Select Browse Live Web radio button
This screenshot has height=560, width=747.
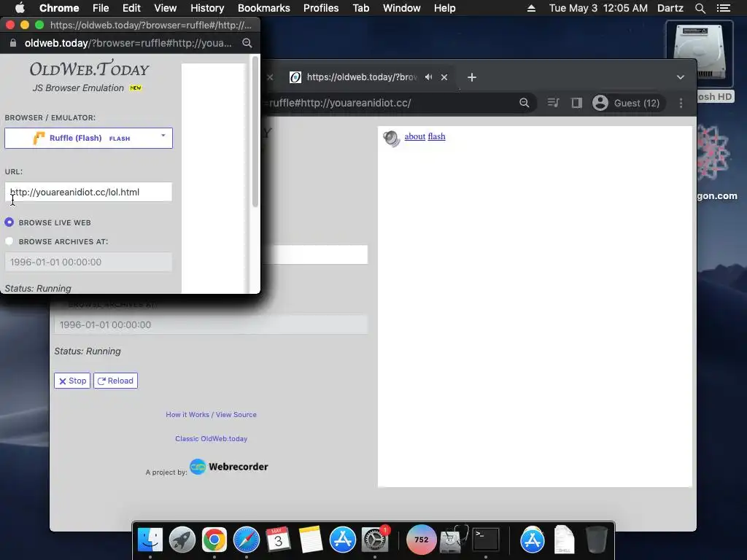pos(9,222)
